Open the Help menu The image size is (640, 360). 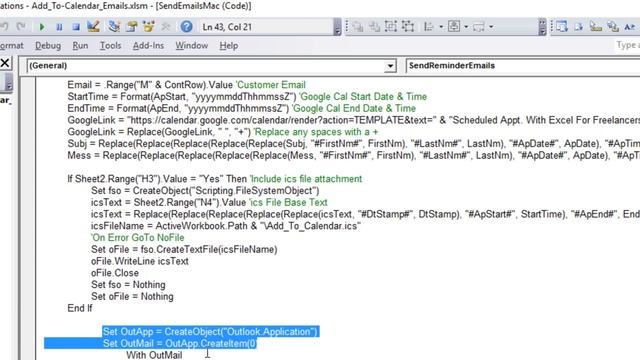[229, 46]
